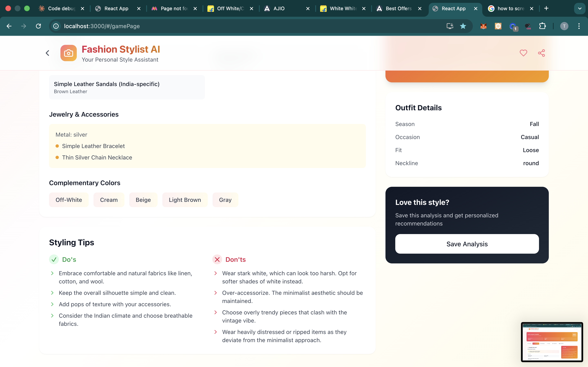The image size is (588, 367).
Task: Click the share icon in header
Action: tap(541, 53)
